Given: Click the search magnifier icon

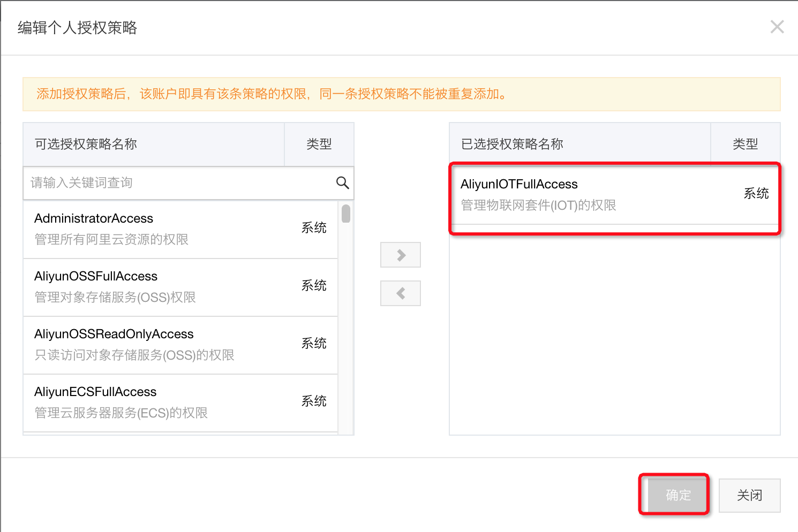Looking at the screenshot, I should (342, 183).
